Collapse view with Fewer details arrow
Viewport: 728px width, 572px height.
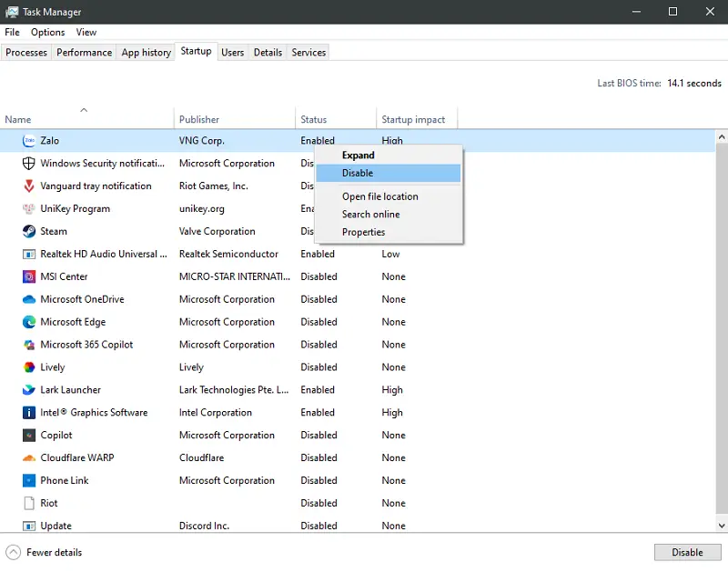coord(14,552)
